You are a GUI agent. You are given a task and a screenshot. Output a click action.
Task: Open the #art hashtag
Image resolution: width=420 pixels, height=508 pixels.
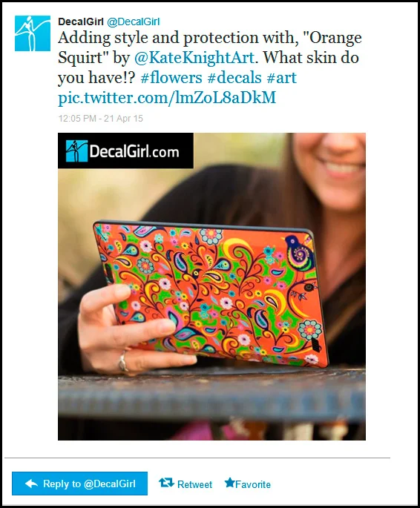tap(282, 77)
